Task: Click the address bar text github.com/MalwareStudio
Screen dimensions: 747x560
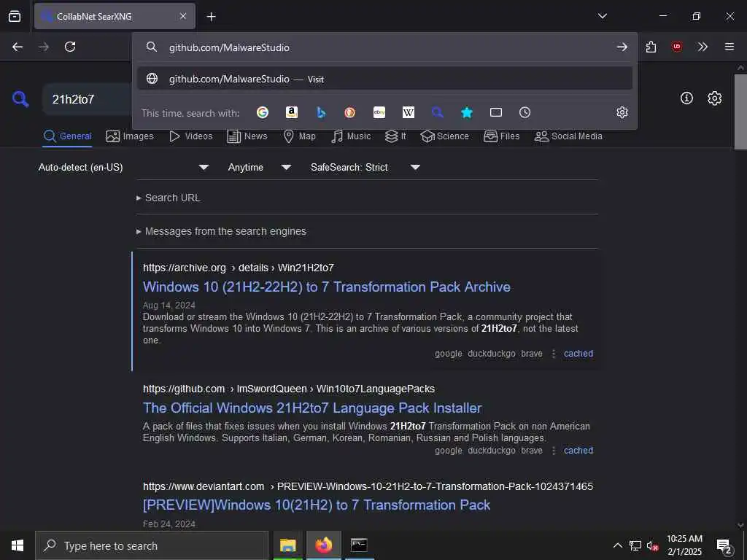Action: pyautogui.click(x=229, y=47)
